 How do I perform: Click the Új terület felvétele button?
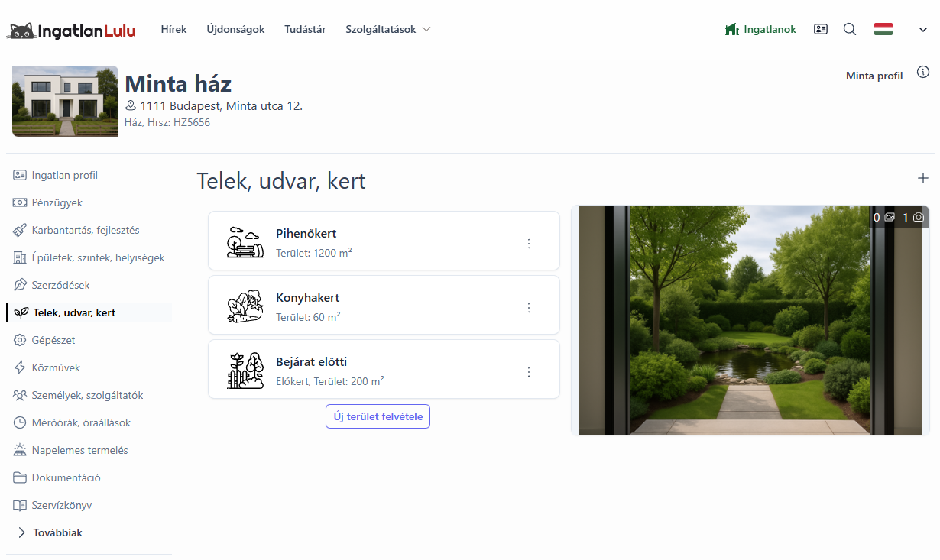click(x=378, y=416)
